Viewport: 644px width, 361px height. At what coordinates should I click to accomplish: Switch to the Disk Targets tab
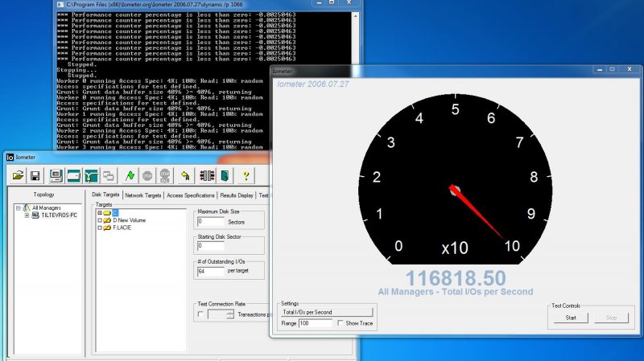click(105, 195)
